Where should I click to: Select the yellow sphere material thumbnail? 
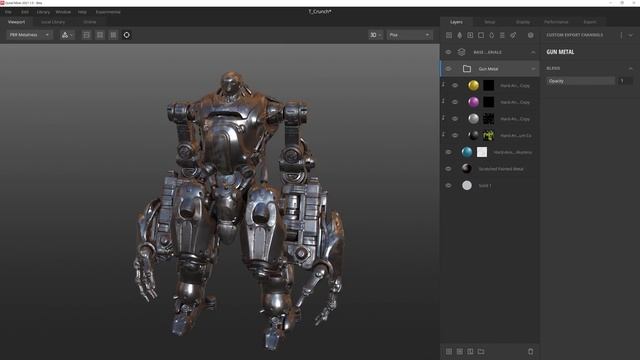(473, 85)
